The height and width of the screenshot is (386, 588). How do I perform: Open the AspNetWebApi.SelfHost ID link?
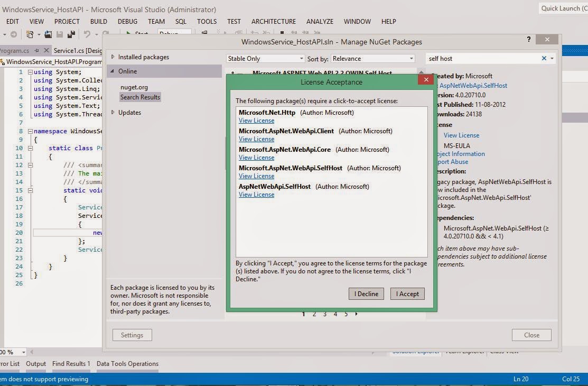tap(473, 86)
